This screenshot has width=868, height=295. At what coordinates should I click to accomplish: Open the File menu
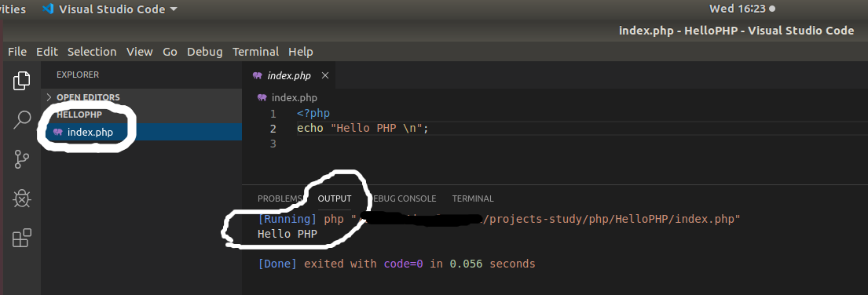coord(17,52)
